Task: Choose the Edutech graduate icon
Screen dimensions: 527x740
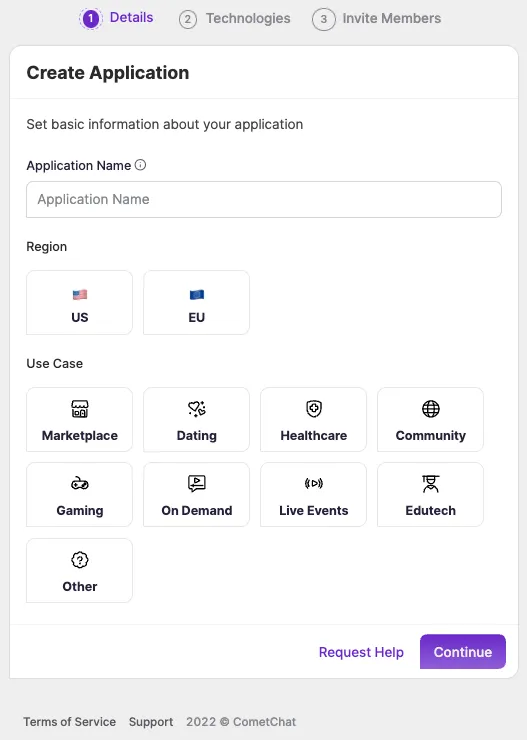Action: point(431,484)
